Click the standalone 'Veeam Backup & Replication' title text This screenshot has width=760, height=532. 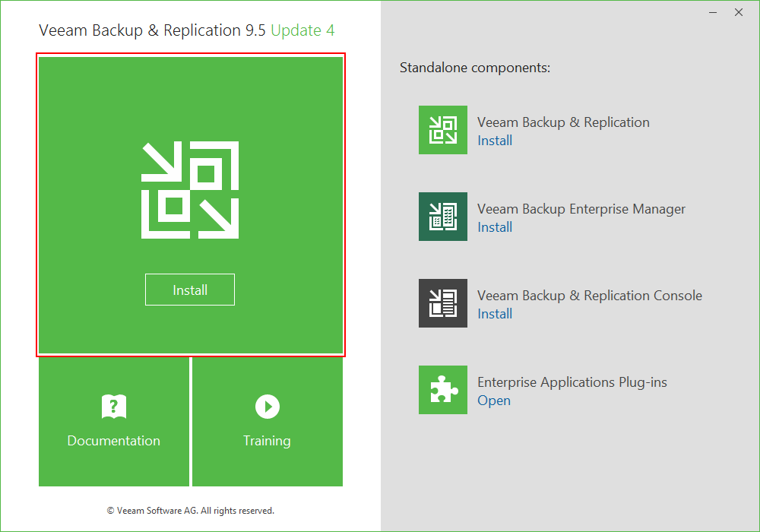pos(563,122)
